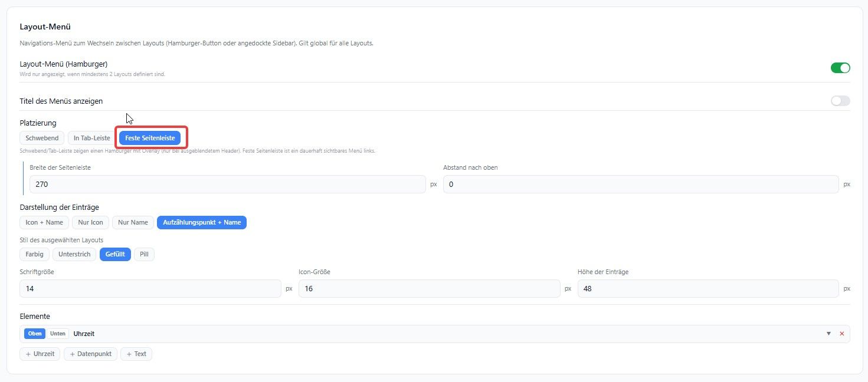Select the Pill style option

pos(144,254)
